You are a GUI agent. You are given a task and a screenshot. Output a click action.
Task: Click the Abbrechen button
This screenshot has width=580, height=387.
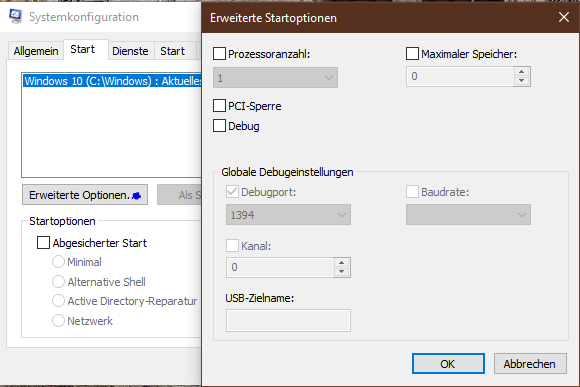(530, 364)
